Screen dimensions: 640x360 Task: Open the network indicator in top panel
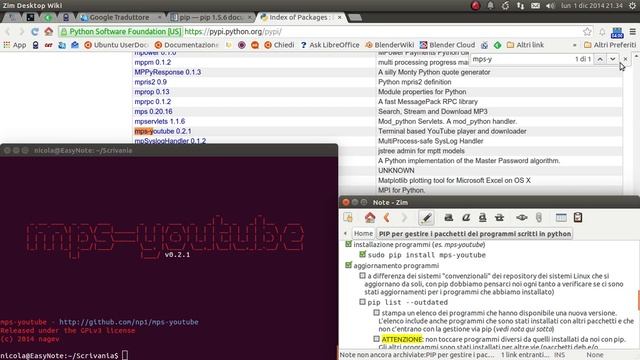tap(520, 6)
